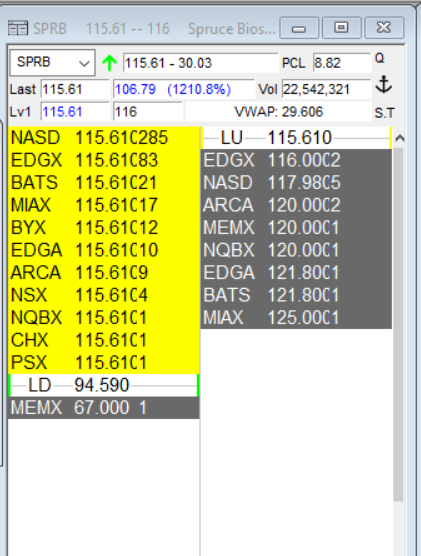Click the Lv1 bid field 115.61
The image size is (421, 556).
[x=76, y=112]
